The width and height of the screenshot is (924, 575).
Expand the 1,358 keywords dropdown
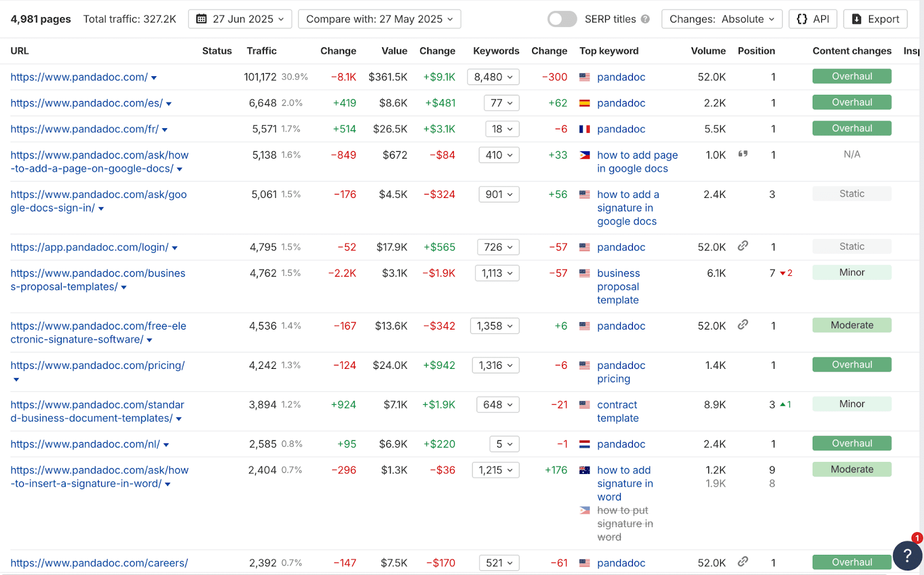(x=495, y=326)
